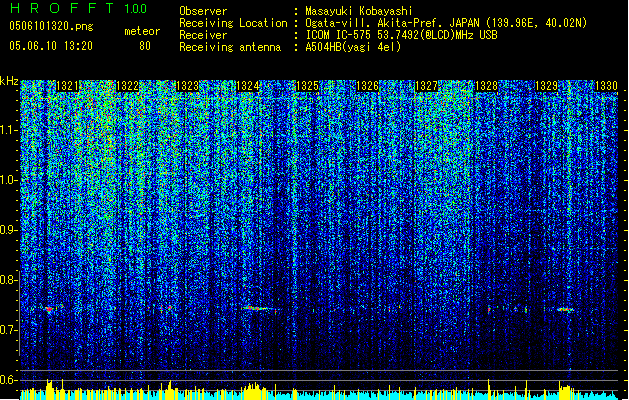Click the 0.6 frequency axis label
This screenshot has width=629, height=400.
tap(8, 380)
